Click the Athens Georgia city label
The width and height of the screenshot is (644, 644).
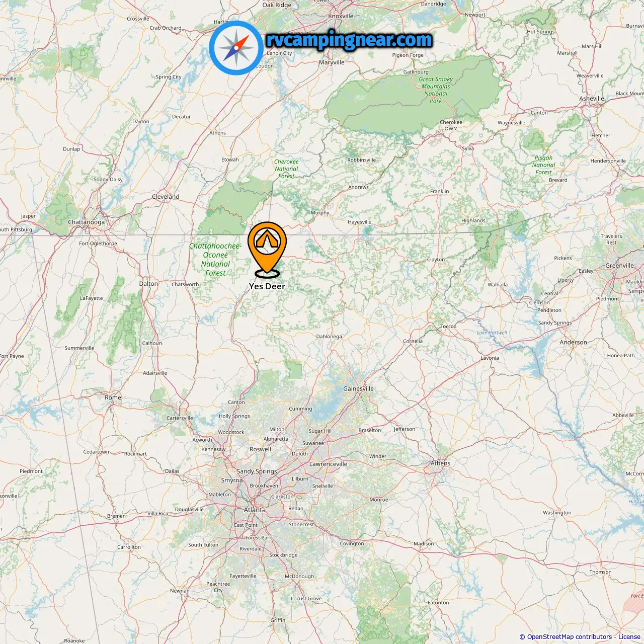(440, 463)
